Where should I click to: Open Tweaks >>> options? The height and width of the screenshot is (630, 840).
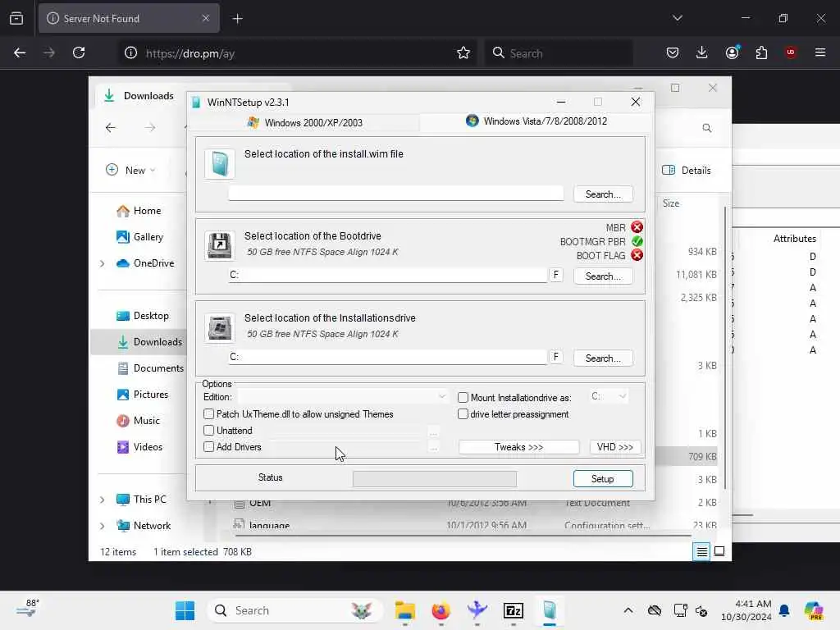518,447
